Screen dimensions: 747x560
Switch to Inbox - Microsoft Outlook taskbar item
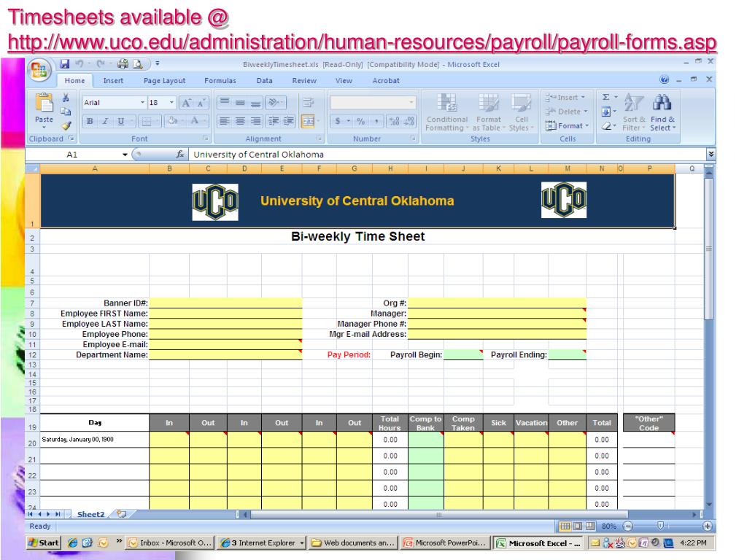click(x=169, y=542)
